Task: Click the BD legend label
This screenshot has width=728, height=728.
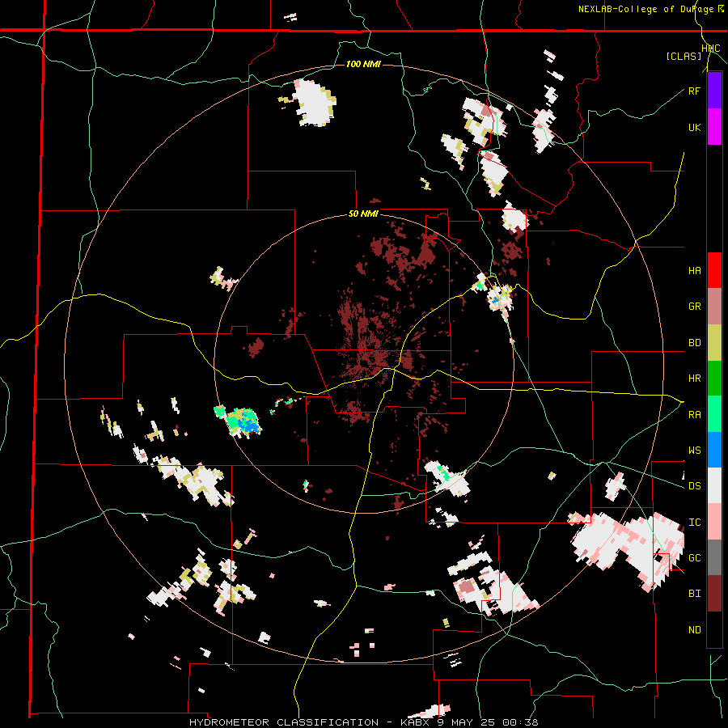Action: [694, 343]
